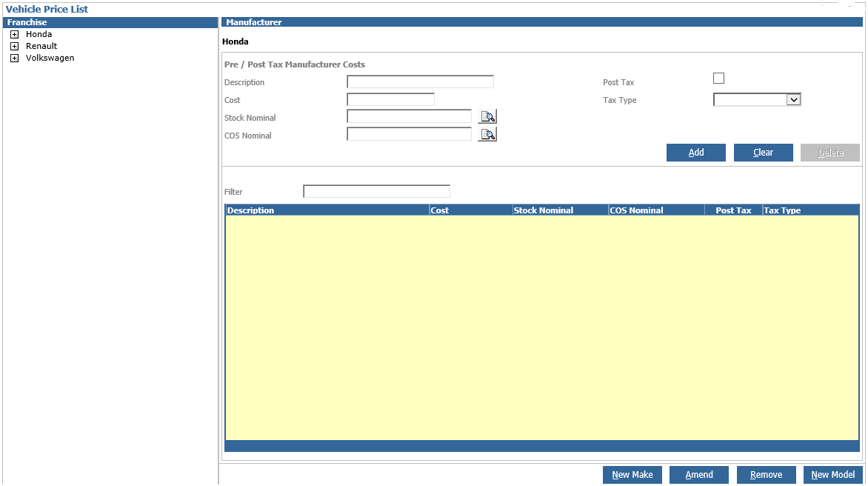
Task: Click the New Make button
Action: pos(632,475)
